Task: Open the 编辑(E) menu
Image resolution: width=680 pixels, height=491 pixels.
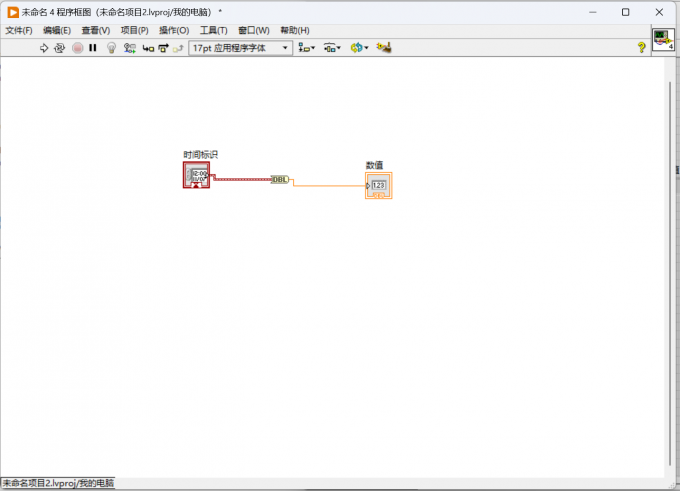Action: 57,30
